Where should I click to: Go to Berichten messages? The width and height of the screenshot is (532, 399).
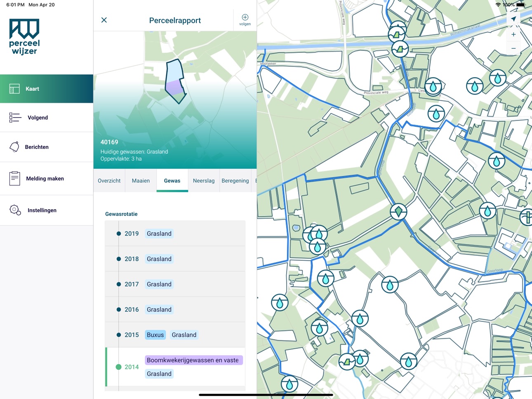point(47,147)
